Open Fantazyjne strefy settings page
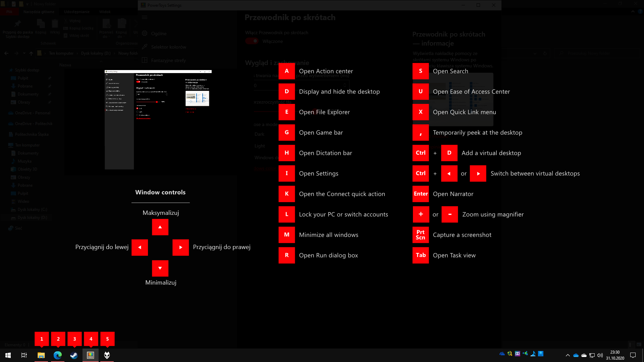 pyautogui.click(x=168, y=60)
